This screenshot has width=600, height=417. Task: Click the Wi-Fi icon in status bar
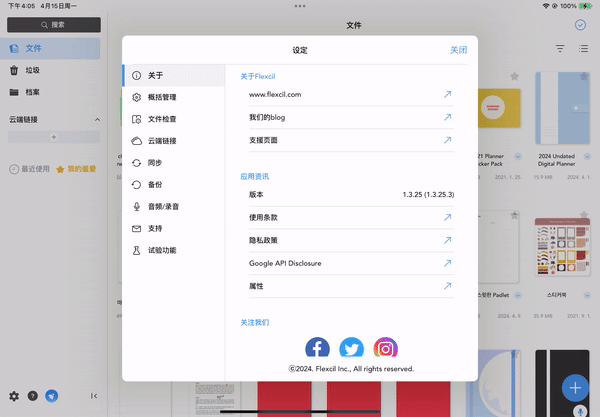click(546, 6)
